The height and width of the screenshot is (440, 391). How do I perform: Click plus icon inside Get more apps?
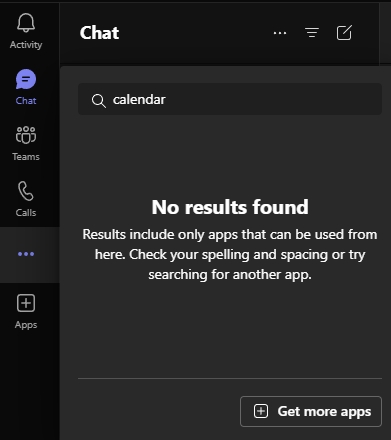[x=261, y=411]
